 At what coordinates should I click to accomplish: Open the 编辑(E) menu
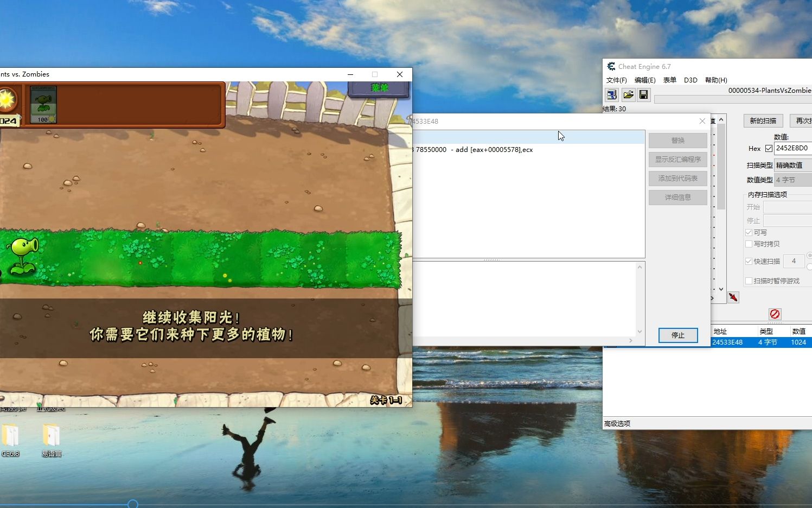(x=645, y=80)
